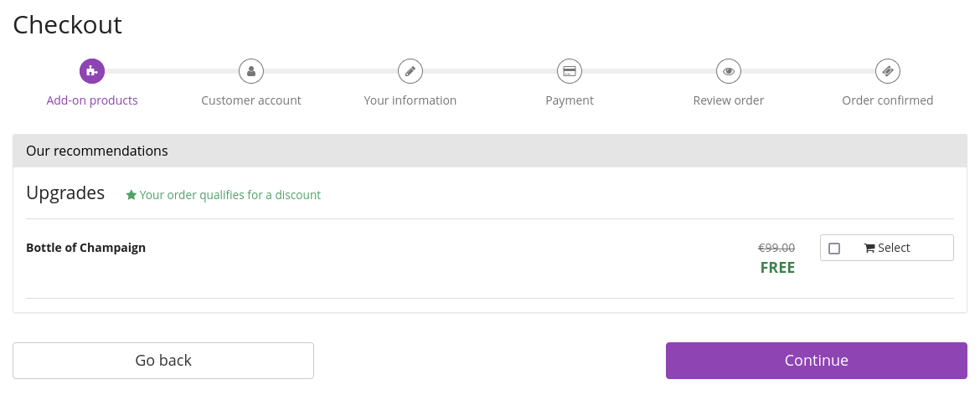Image resolution: width=980 pixels, height=395 pixels.
Task: Open the Customer account step label
Action: tap(251, 100)
